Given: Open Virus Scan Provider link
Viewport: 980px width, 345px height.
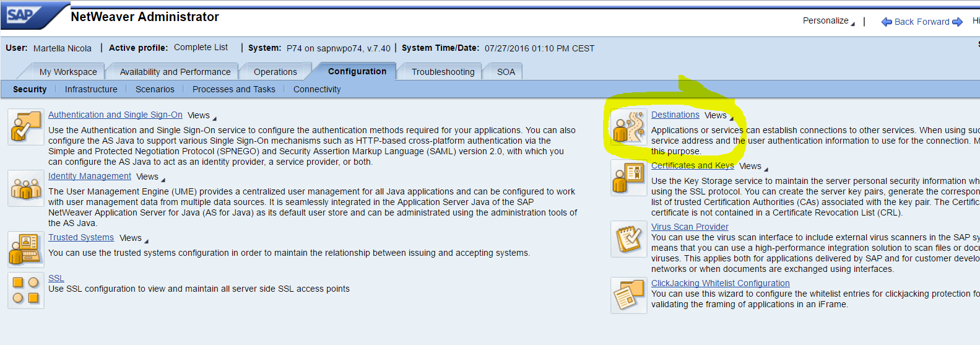Looking at the screenshot, I should coord(690,227).
